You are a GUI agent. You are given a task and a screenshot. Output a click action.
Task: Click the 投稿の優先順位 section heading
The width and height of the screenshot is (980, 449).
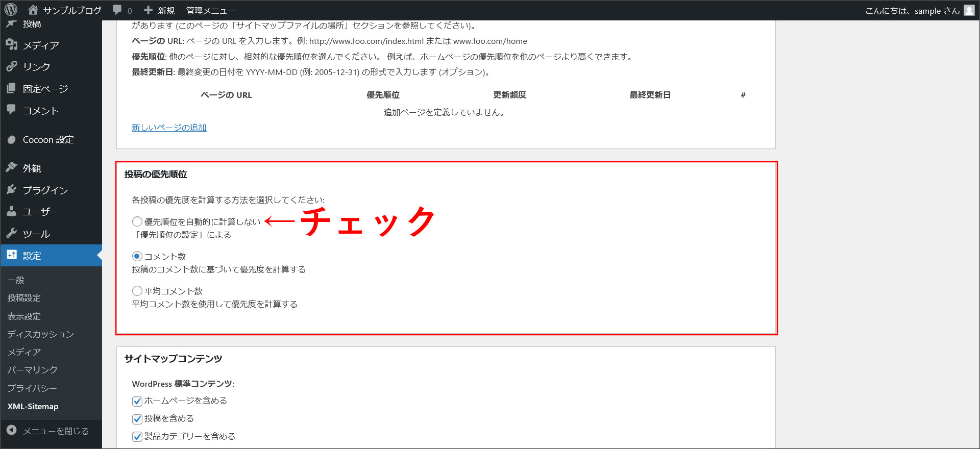[x=156, y=174]
